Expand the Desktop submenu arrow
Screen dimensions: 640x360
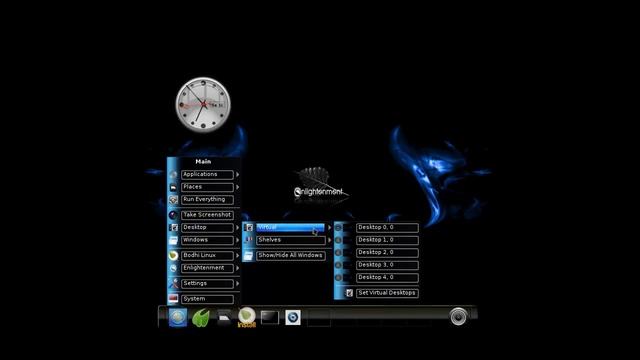(x=237, y=228)
